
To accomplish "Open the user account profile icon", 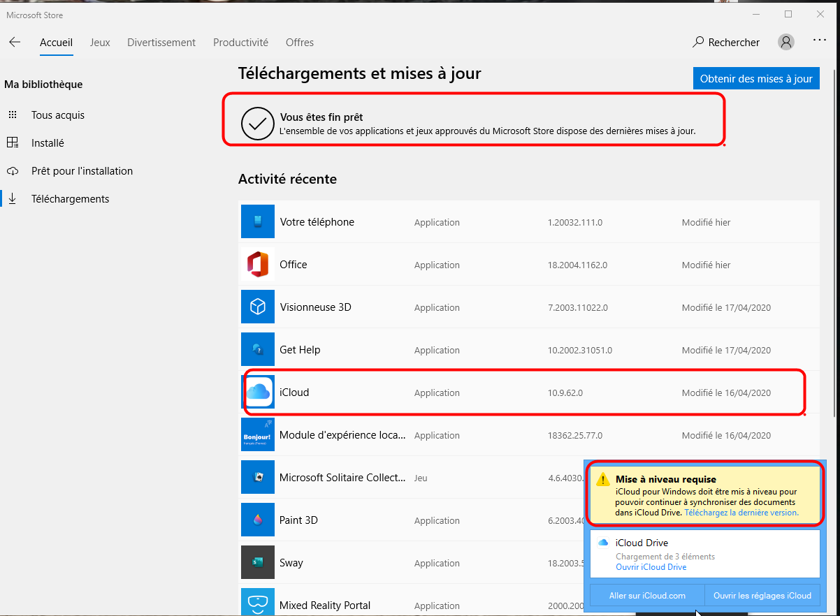I will click(786, 42).
